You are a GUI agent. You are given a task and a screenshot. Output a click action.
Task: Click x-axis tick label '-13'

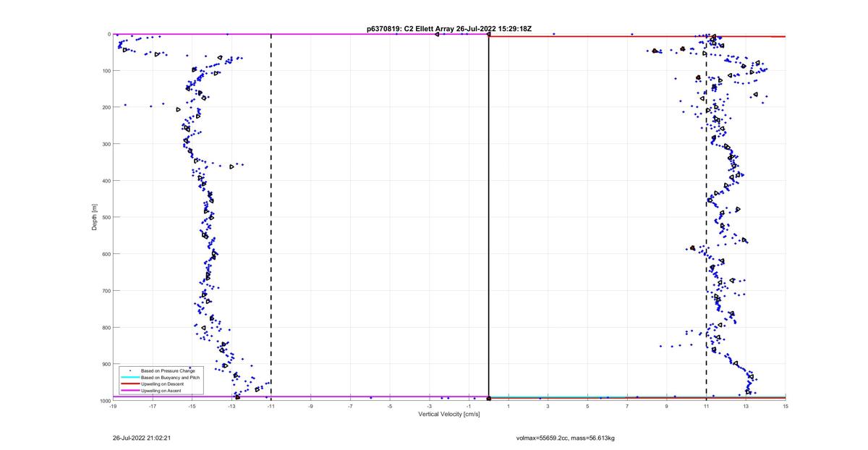(231, 407)
